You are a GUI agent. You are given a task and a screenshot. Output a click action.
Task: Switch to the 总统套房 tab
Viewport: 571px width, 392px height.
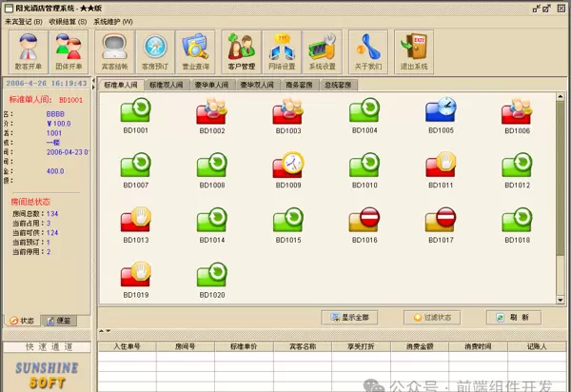click(336, 85)
